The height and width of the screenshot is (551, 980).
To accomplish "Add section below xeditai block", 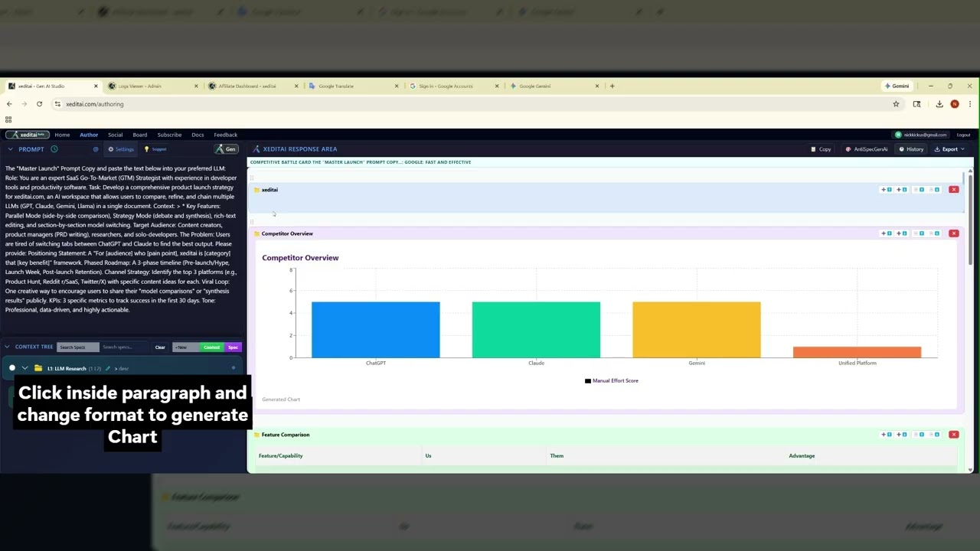I will 901,190.
